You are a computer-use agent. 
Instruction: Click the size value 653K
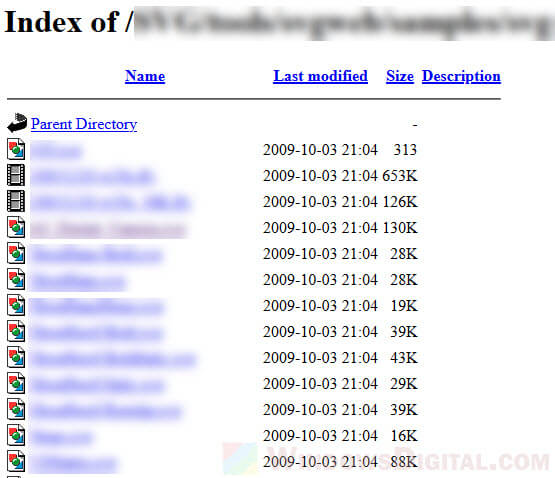pyautogui.click(x=400, y=176)
